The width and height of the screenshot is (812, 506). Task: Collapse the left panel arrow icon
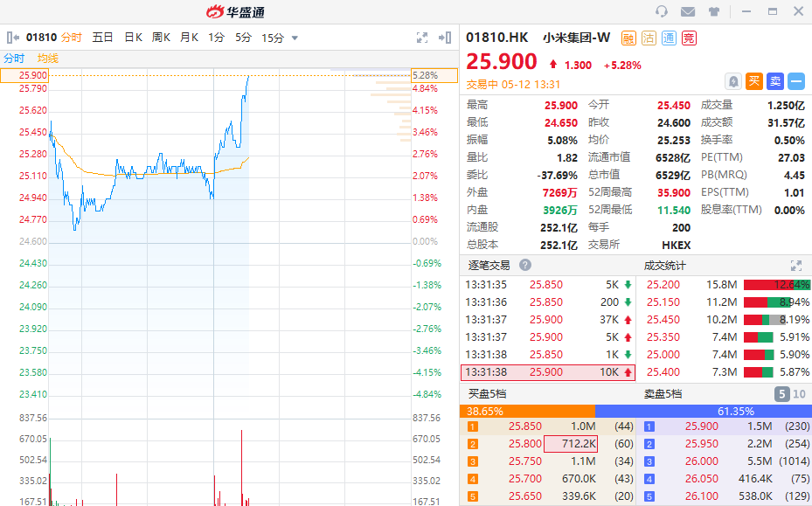click(x=13, y=38)
